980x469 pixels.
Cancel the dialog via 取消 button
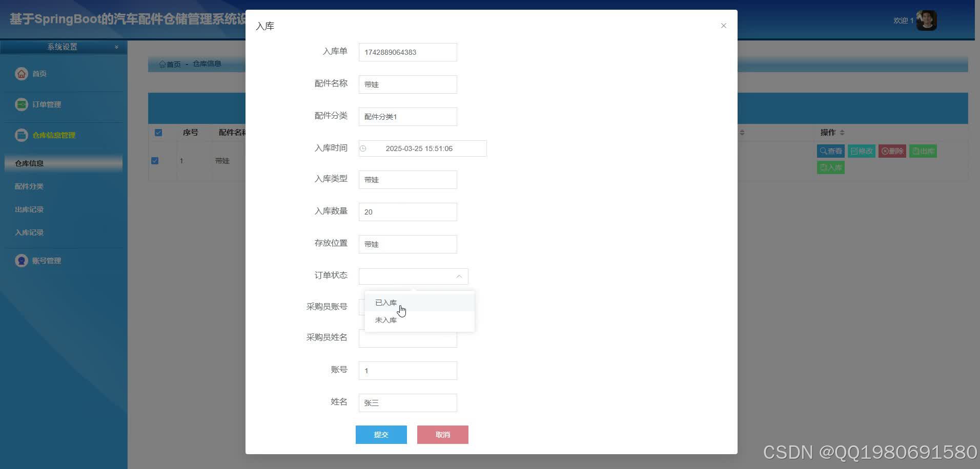[x=442, y=434]
